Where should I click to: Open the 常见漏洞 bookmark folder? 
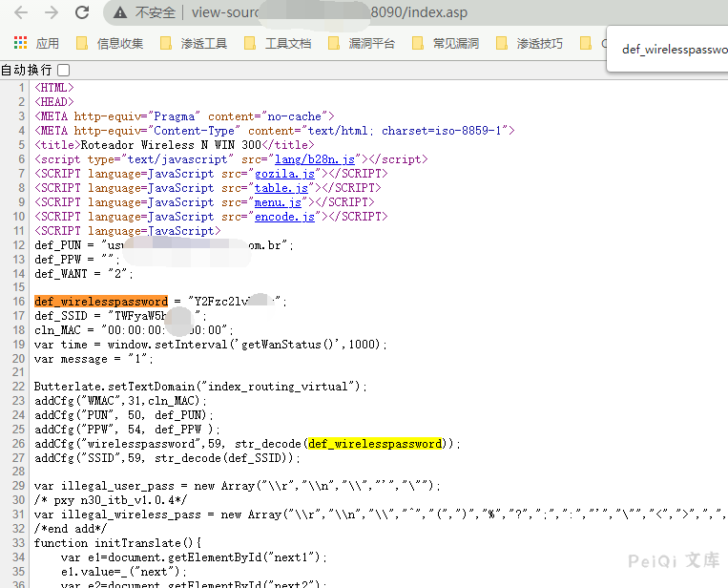click(x=446, y=43)
